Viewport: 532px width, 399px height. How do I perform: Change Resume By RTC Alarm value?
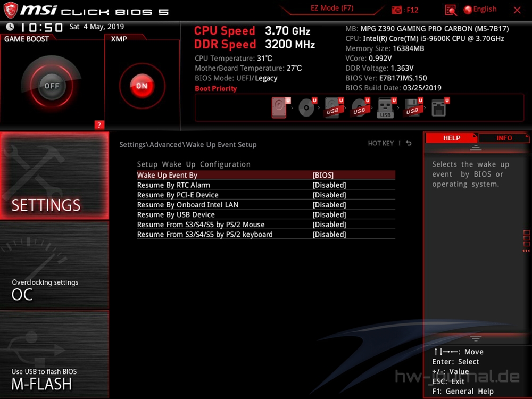point(266,185)
